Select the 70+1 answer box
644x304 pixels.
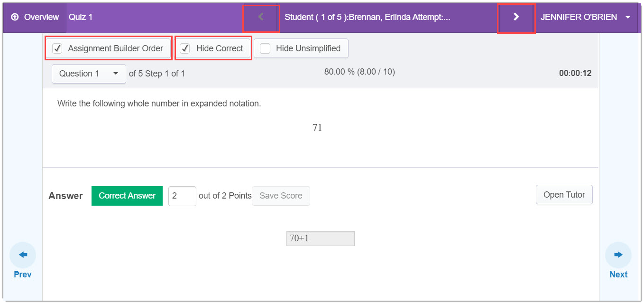(320, 238)
